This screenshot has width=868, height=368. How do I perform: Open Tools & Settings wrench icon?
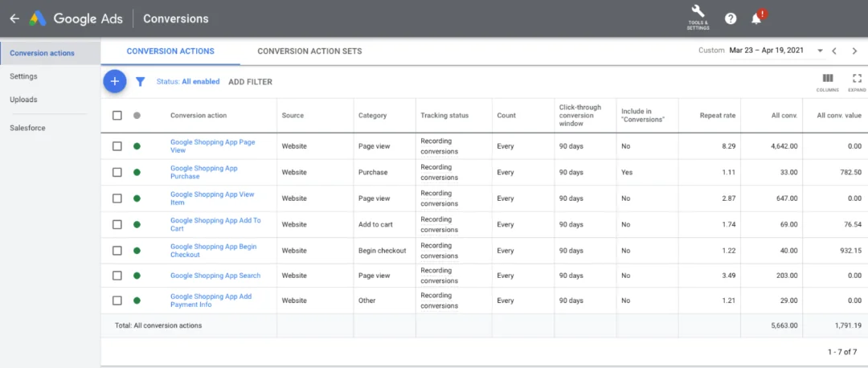point(698,17)
